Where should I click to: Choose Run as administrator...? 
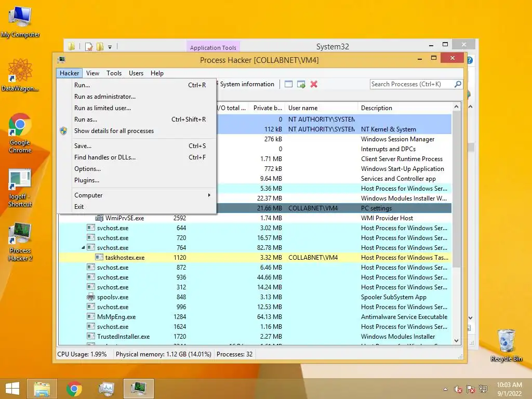click(144, 96)
